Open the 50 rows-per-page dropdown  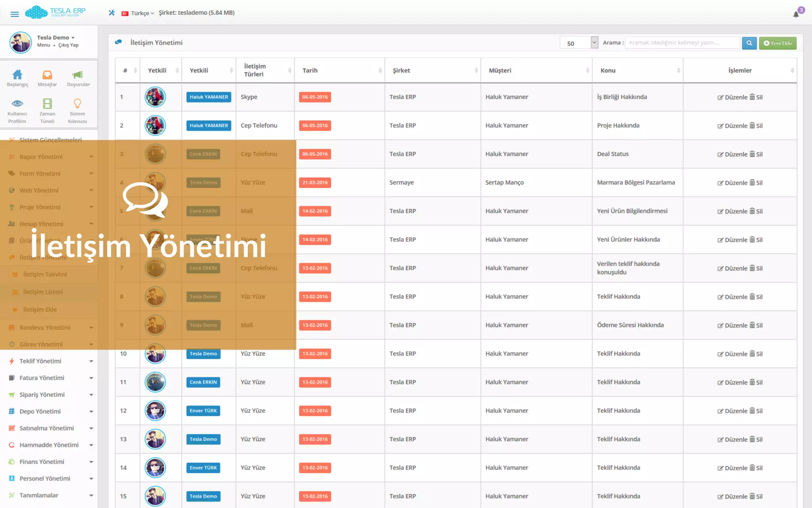(x=578, y=43)
